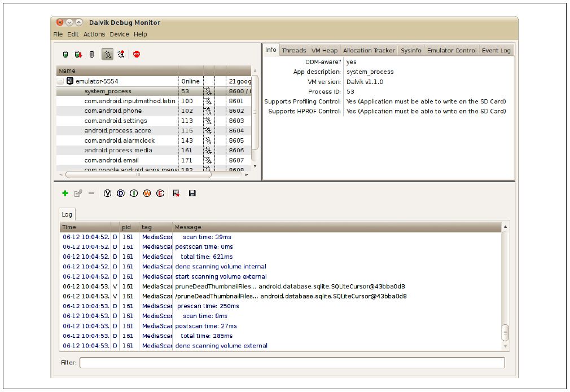This screenshot has width=570, height=392.
Task: Open the Actions menu
Action: coord(94,34)
